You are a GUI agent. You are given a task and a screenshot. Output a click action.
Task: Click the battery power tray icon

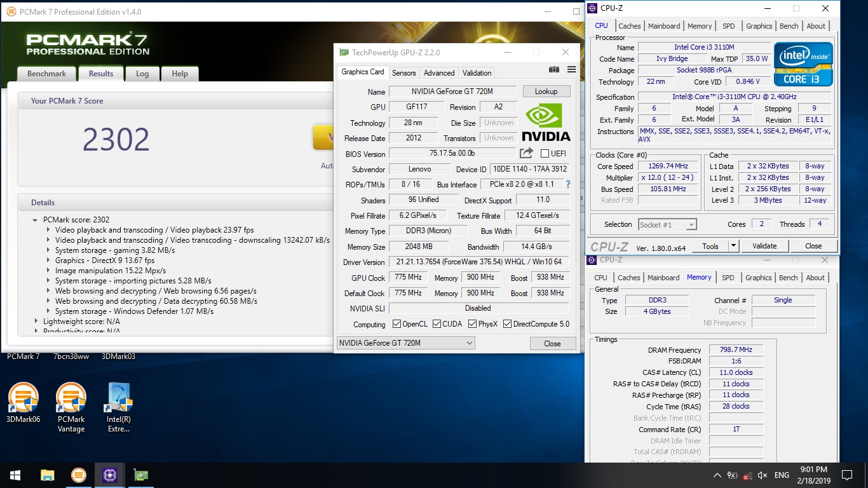(x=733, y=475)
